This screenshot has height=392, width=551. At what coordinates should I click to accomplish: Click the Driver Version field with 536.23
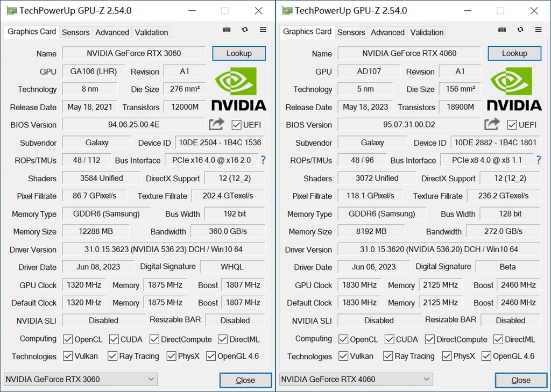pos(164,250)
